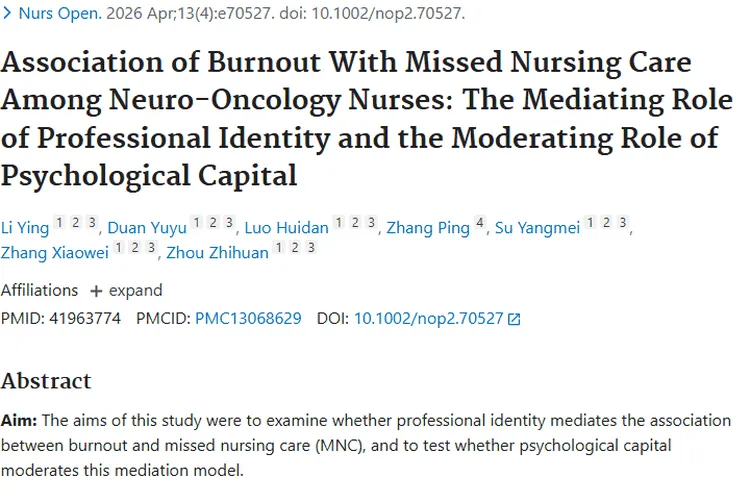750x500 pixels.
Task: Open author Duan Yuyu's link
Action: click(147, 227)
